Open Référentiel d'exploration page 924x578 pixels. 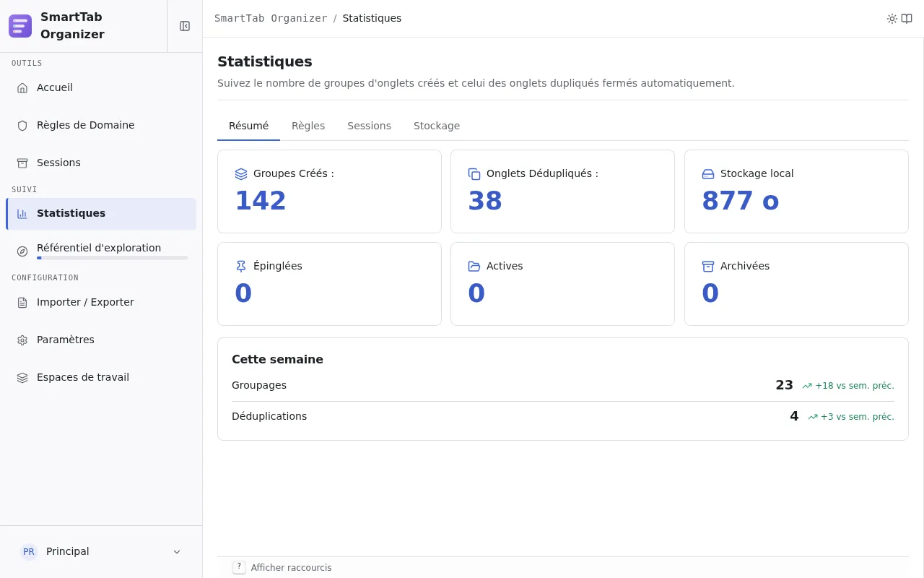pos(101,251)
